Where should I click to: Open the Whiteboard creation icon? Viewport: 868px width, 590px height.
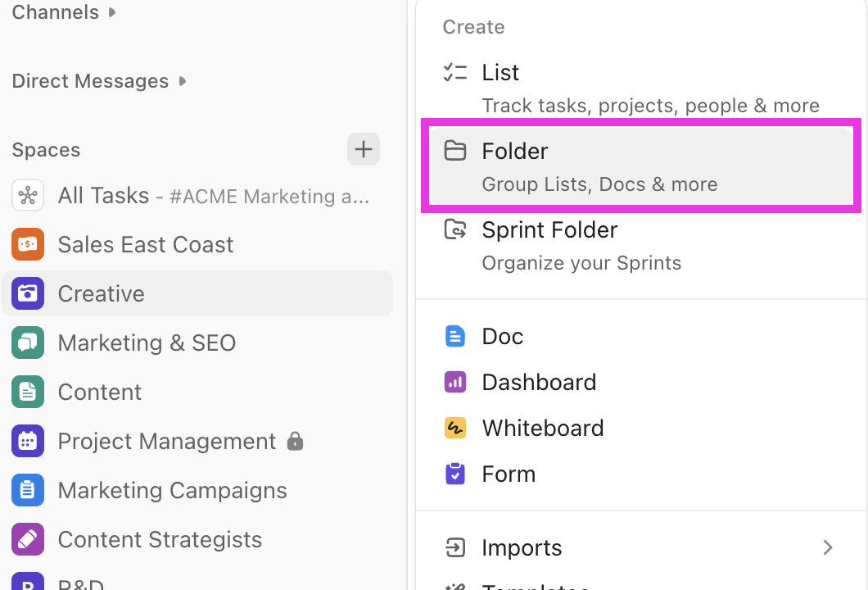point(455,428)
